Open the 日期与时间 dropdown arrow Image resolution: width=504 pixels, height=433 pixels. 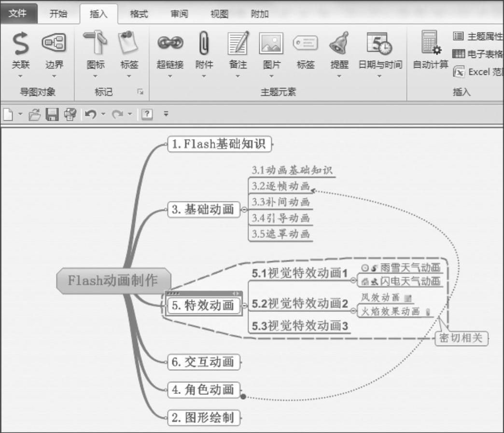click(379, 76)
